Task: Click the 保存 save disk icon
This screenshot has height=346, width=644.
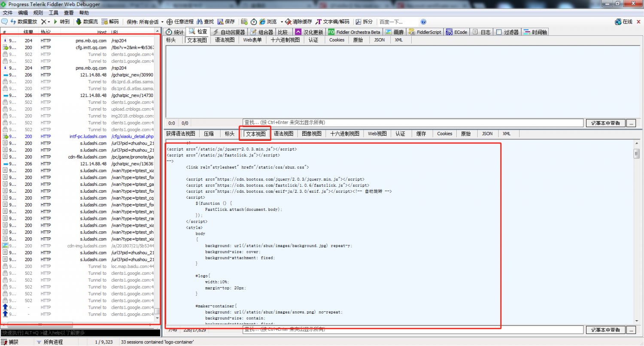Action: point(226,21)
